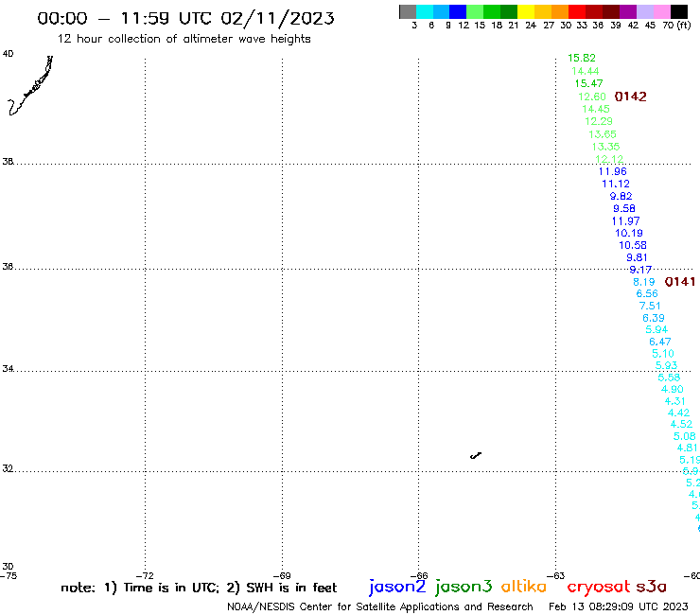This screenshot has width=700, height=615.
Task: Click the 4.42 reading
Action: coord(678,413)
